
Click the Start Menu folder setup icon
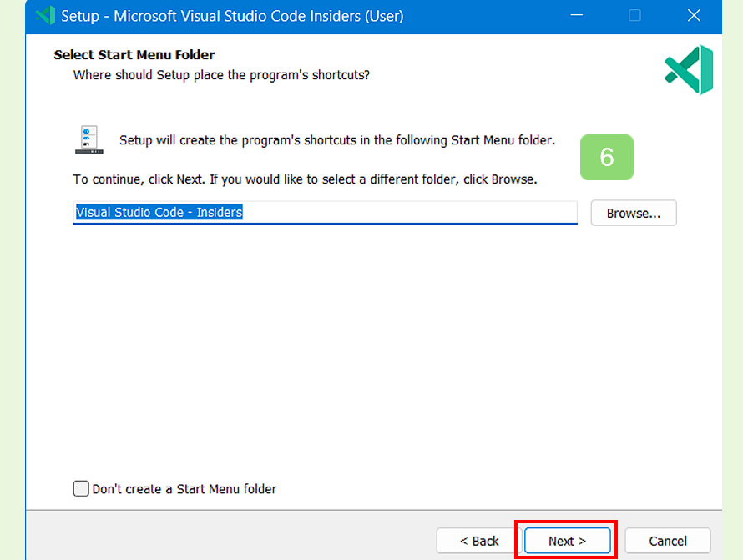pyautogui.click(x=89, y=139)
